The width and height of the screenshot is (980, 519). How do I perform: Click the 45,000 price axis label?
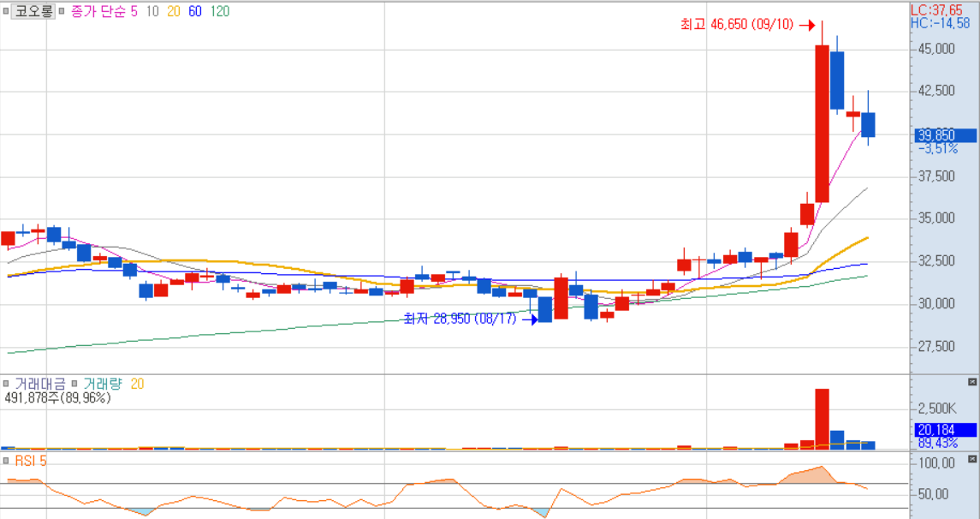[x=936, y=49]
